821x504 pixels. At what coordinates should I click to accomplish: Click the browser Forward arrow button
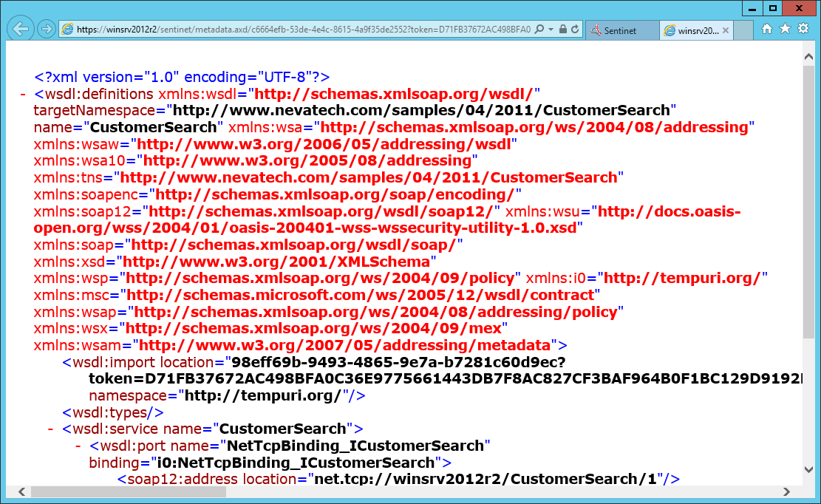pyautogui.click(x=46, y=29)
